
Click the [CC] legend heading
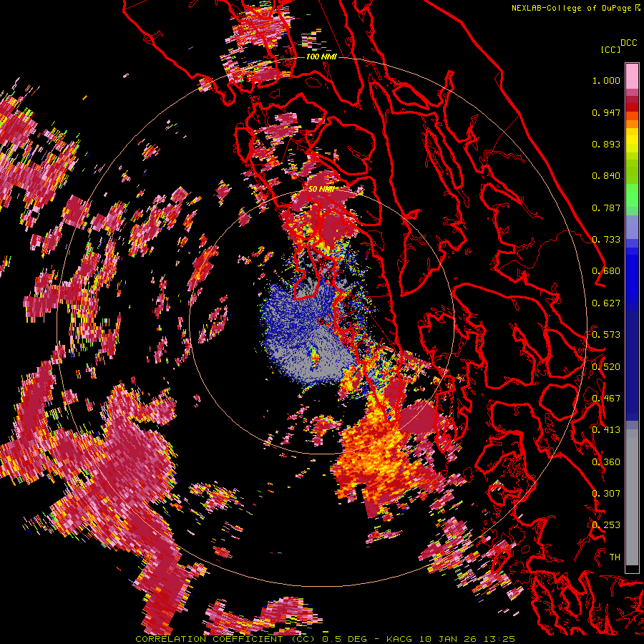click(x=610, y=49)
